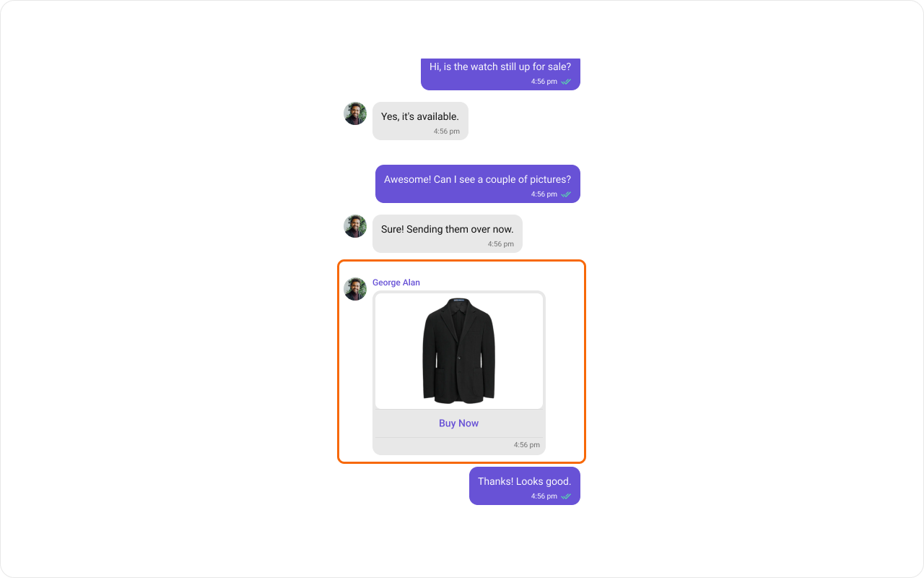Click timestamp in "Thanks! Looks good." bubble
The image size is (924, 578).
click(x=544, y=496)
